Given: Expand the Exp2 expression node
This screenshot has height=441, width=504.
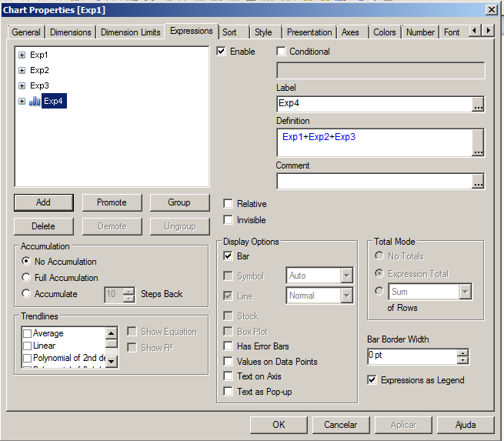Looking at the screenshot, I should (x=22, y=70).
